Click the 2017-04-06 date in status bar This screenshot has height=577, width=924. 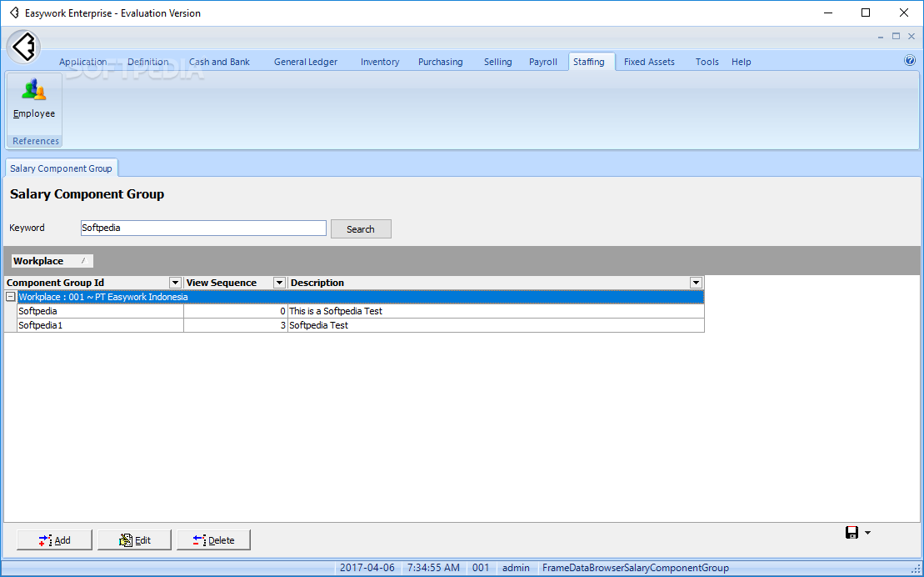tap(367, 568)
